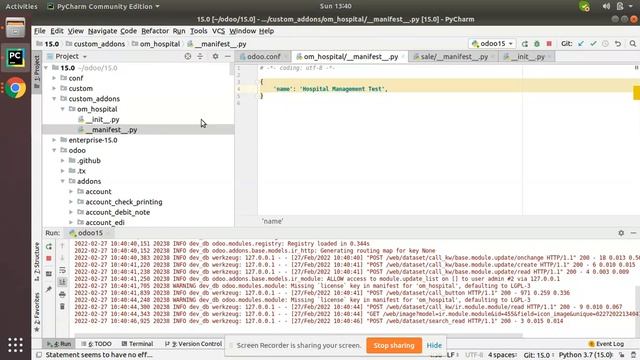
Task: Open system volume indicator
Action: pyautogui.click(x=606, y=6)
